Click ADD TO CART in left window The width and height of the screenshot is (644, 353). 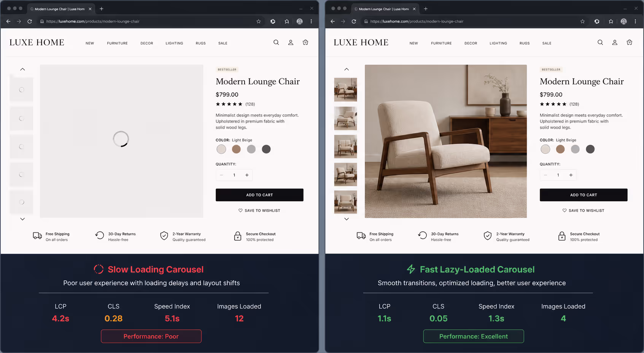tap(259, 195)
